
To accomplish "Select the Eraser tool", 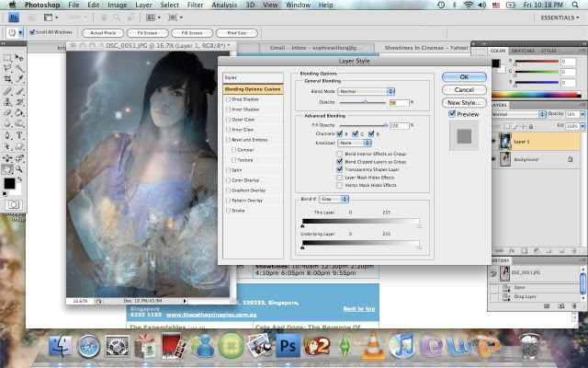I will pos(7,113).
